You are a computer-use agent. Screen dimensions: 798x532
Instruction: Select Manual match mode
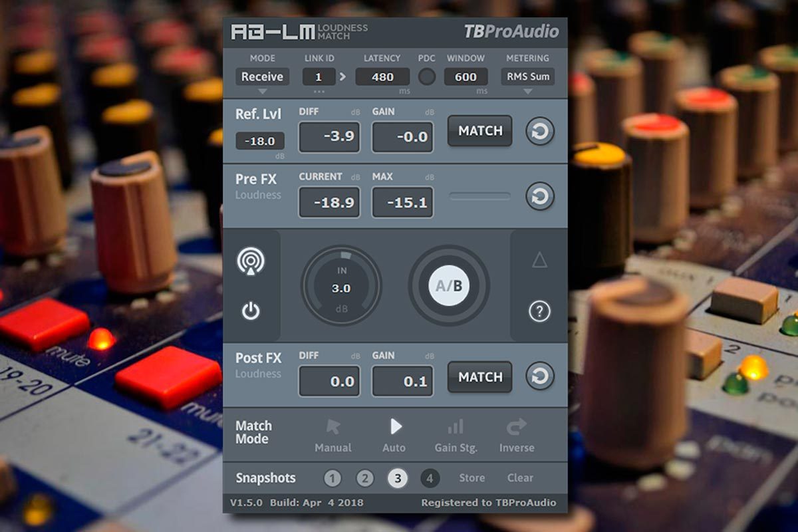333,436
